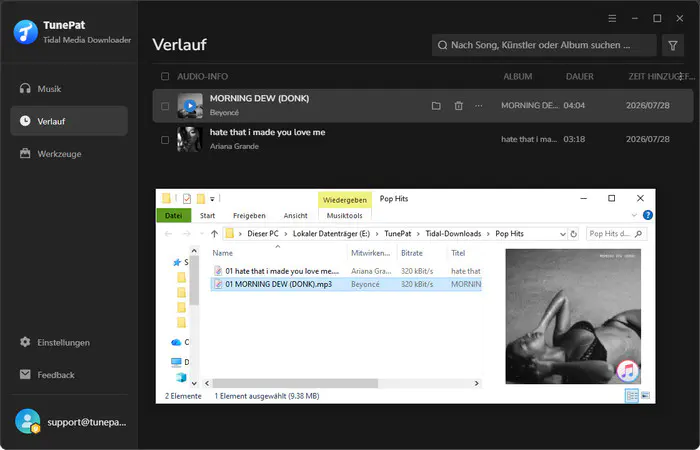Open the Musiktools ribbon tab
The image size is (700, 450).
click(345, 216)
